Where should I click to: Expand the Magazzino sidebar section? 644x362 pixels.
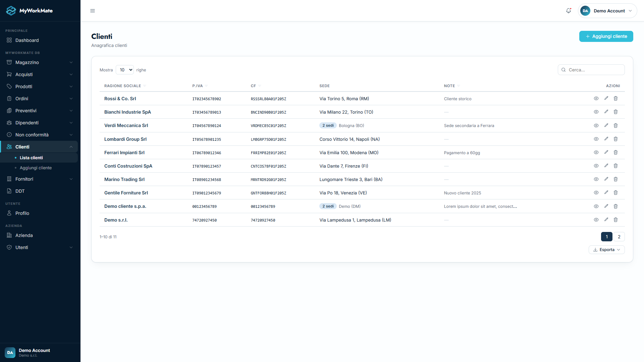(40, 62)
